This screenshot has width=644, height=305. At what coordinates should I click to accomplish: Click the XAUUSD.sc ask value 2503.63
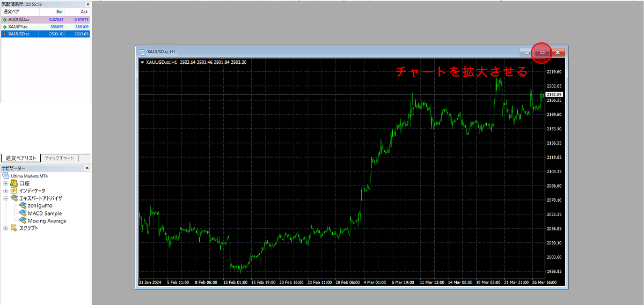coord(80,34)
